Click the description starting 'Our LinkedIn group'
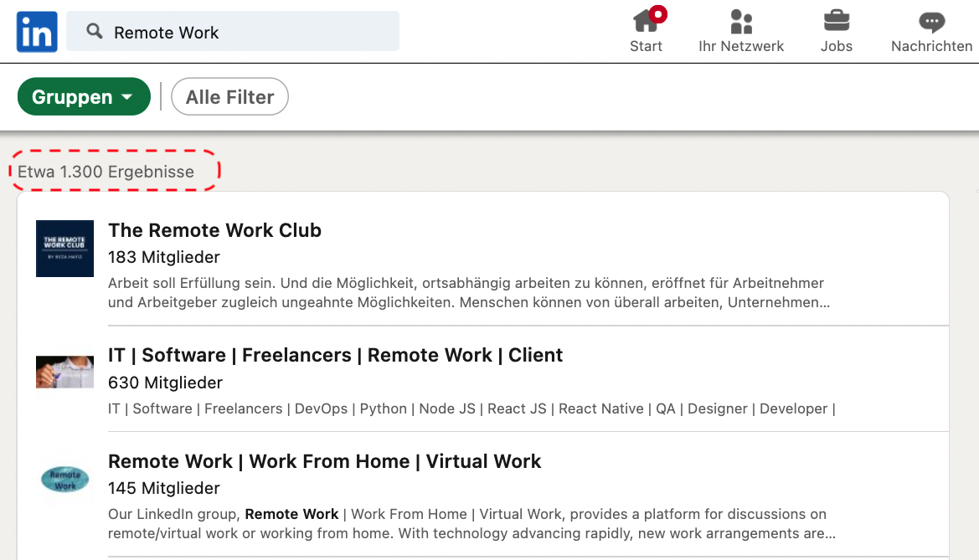This screenshot has width=979, height=560. point(471,524)
